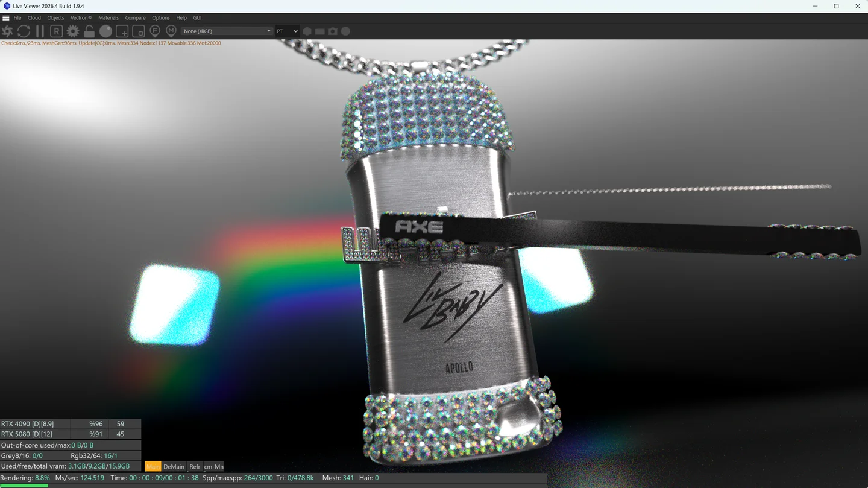The image size is (868, 488).
Task: Restart render with circular arrows icon
Action: click(x=24, y=31)
